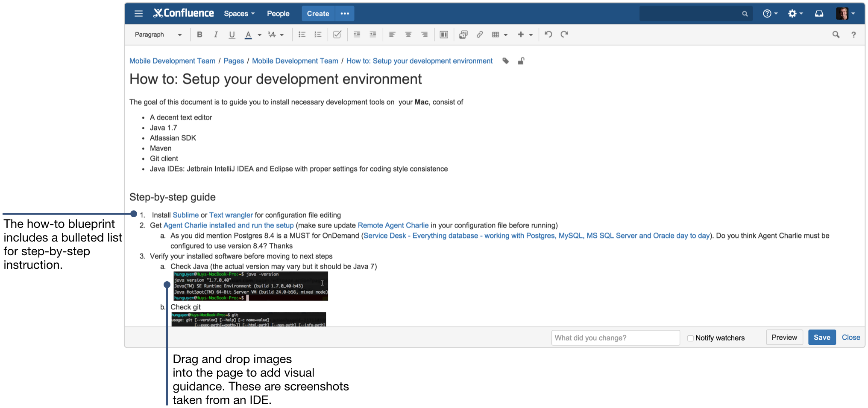This screenshot has height=408, width=868.
Task: Open the create ellipsis menu
Action: 345,14
